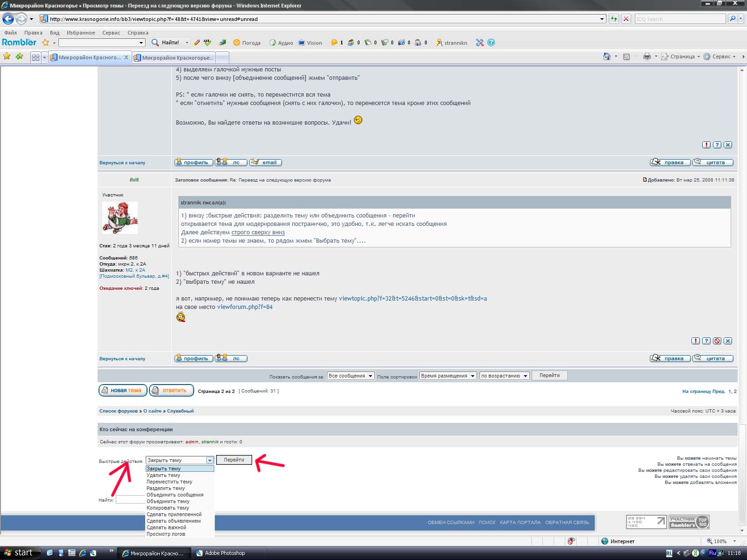The height and width of the screenshot is (560, 747).
Task: Click the Rambler toolbar help question icon
Action: click(491, 42)
